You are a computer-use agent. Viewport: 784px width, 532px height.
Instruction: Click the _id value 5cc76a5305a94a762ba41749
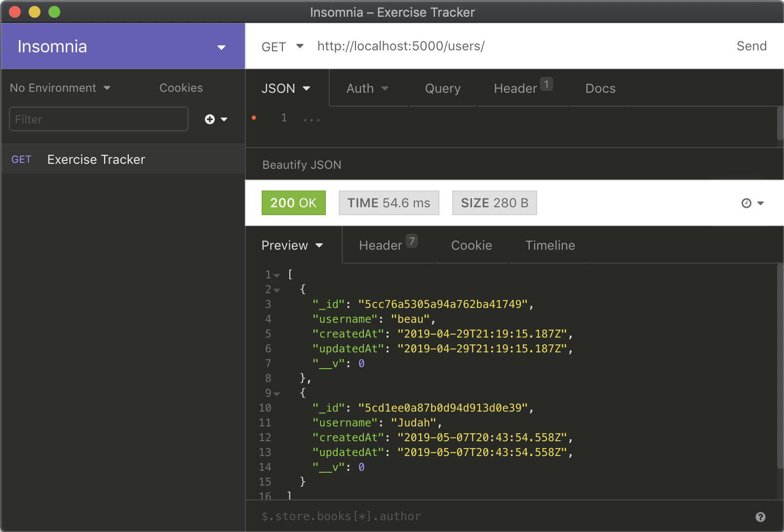(x=443, y=304)
